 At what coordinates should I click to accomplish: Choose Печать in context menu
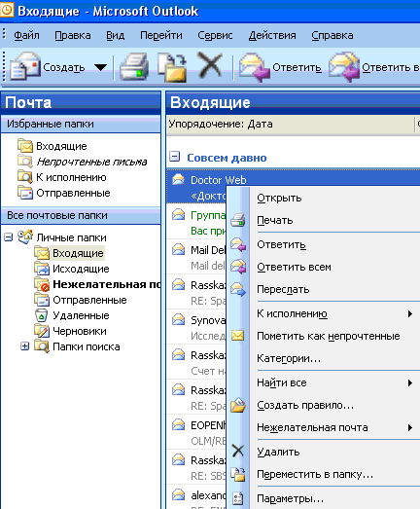(x=325, y=220)
